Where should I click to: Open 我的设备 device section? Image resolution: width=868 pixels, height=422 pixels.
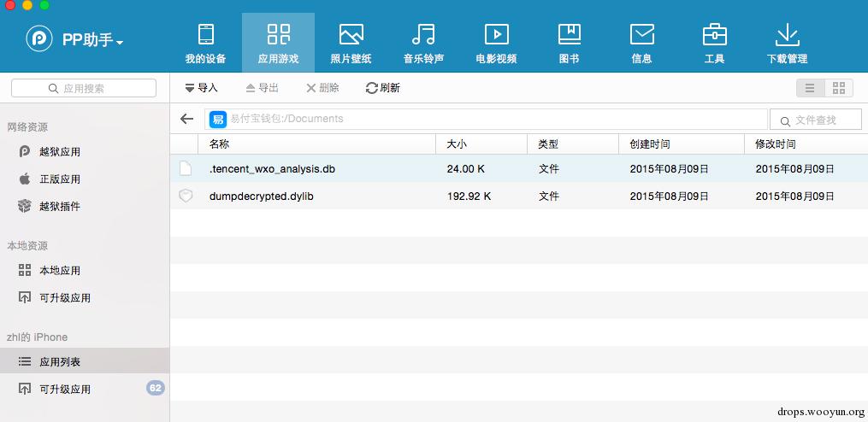pos(205,44)
